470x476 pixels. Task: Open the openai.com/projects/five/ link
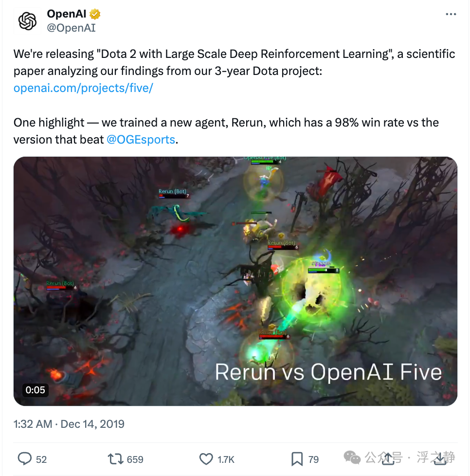point(83,88)
